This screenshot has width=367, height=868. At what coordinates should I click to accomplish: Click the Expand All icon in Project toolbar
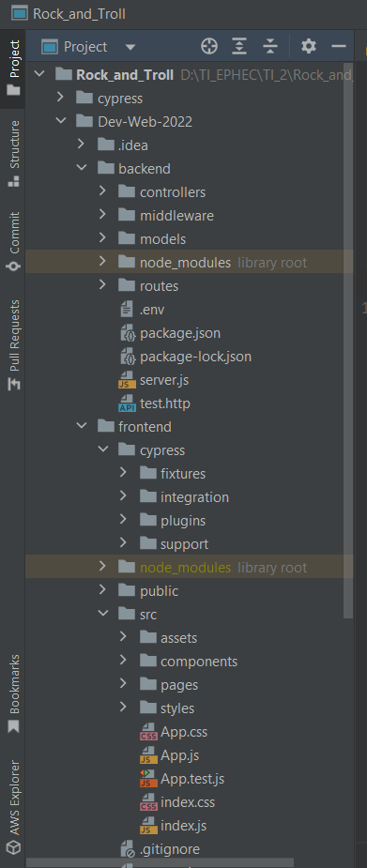pyautogui.click(x=239, y=47)
